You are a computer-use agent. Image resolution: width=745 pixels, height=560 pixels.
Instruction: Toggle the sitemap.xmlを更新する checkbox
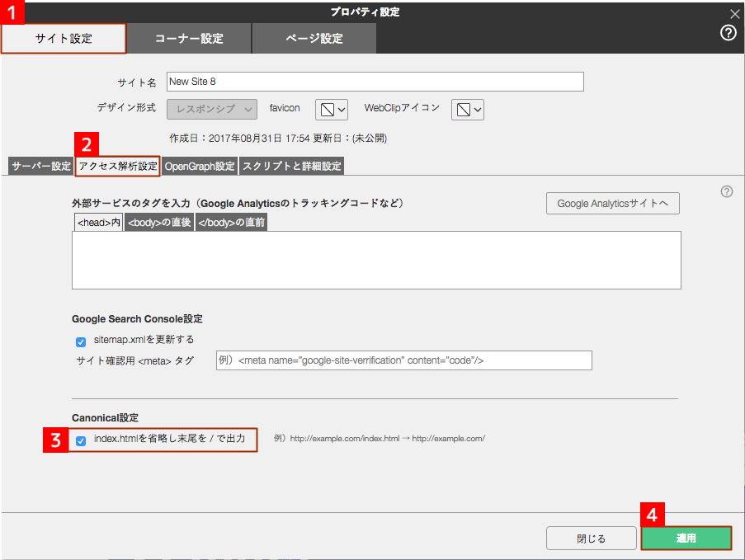coord(81,341)
